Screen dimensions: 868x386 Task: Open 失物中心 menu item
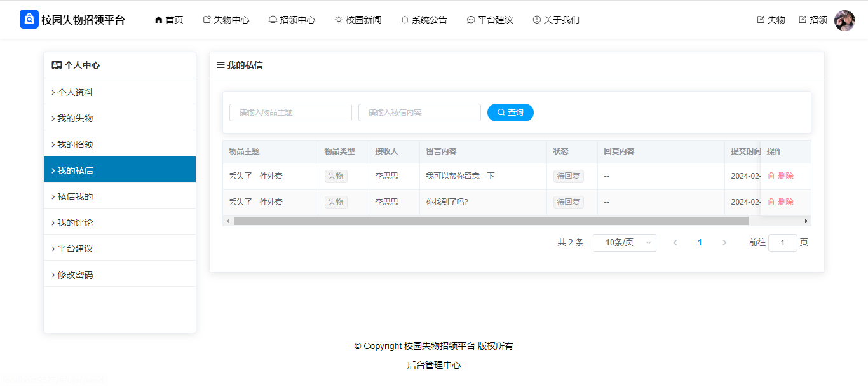click(226, 20)
